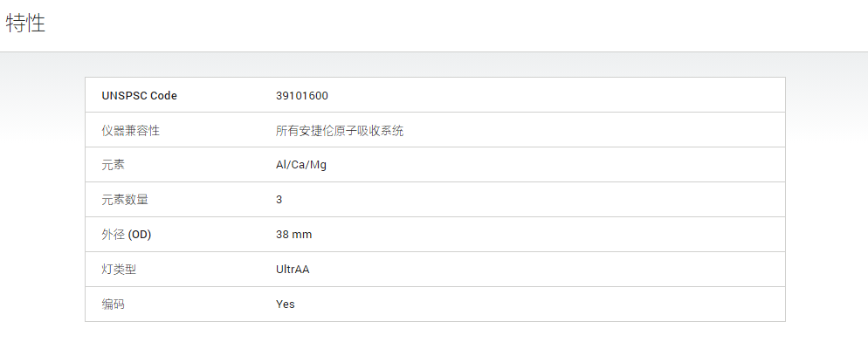
Task: Select the 编码 row label
Action: [114, 305]
